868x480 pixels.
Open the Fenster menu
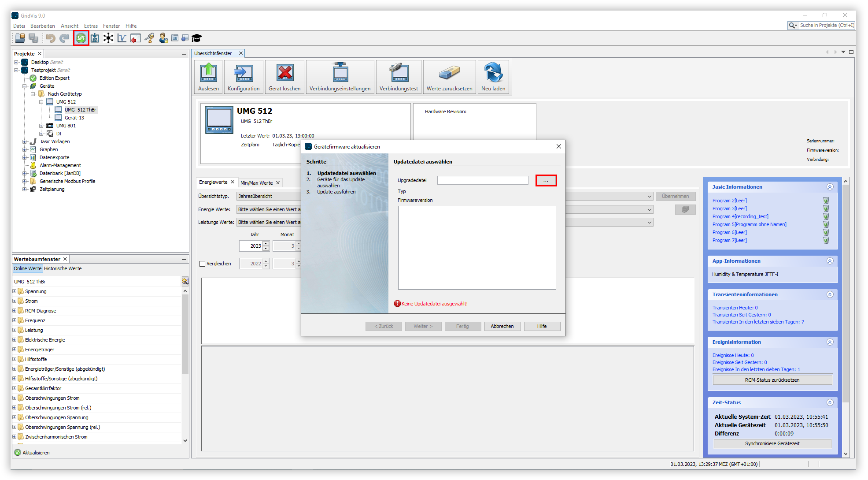pos(111,26)
